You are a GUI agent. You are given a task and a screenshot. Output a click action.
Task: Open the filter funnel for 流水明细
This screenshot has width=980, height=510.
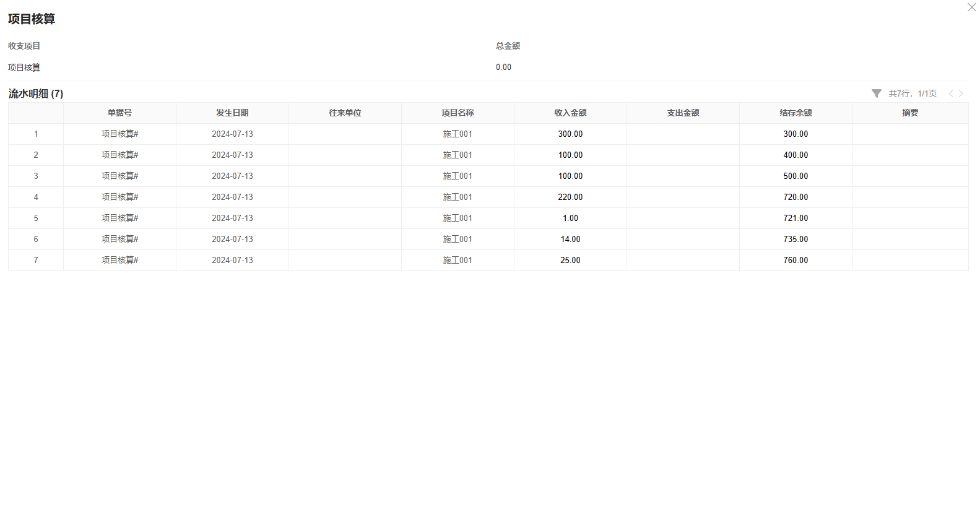pyautogui.click(x=876, y=93)
